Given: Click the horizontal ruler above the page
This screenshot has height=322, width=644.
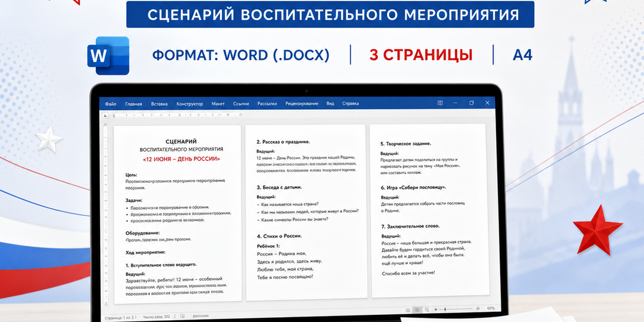Looking at the screenshot, I should coord(178,115).
